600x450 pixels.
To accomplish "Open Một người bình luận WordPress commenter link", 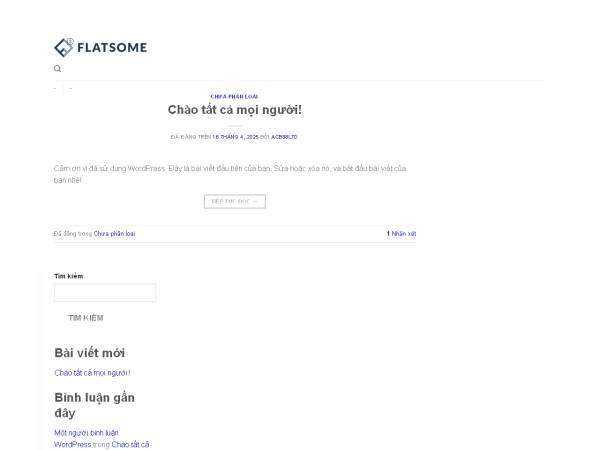I will pyautogui.click(x=86, y=433).
